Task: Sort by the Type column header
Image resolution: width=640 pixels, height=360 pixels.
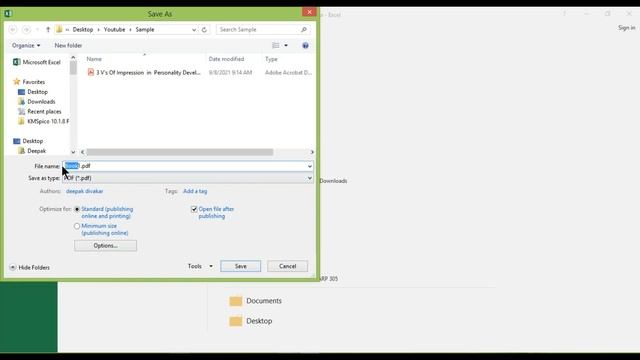Action: pyautogui.click(x=271, y=59)
